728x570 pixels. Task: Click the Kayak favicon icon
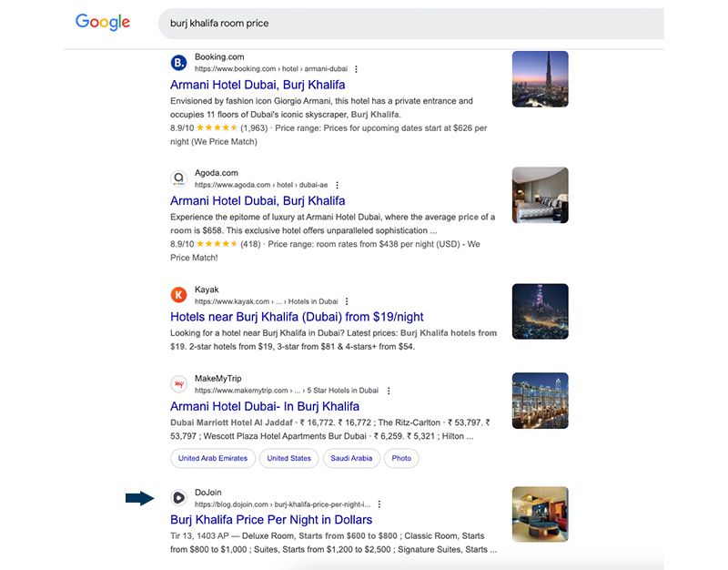click(178, 294)
